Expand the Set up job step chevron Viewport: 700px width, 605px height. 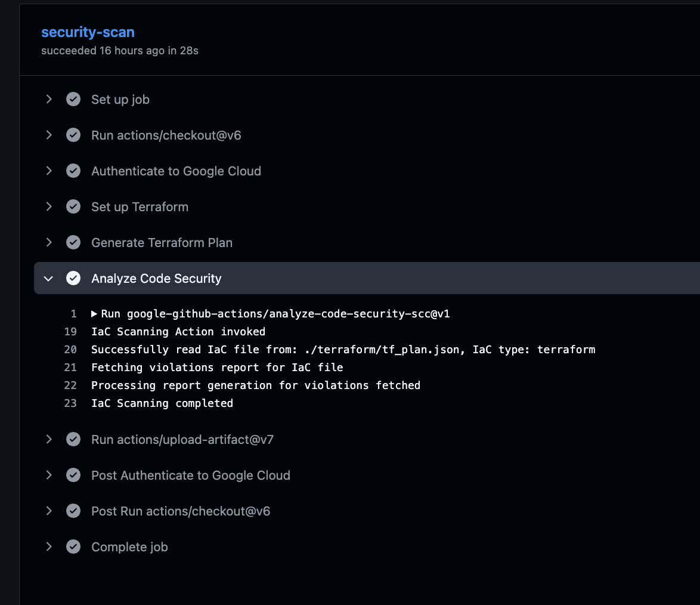49,99
